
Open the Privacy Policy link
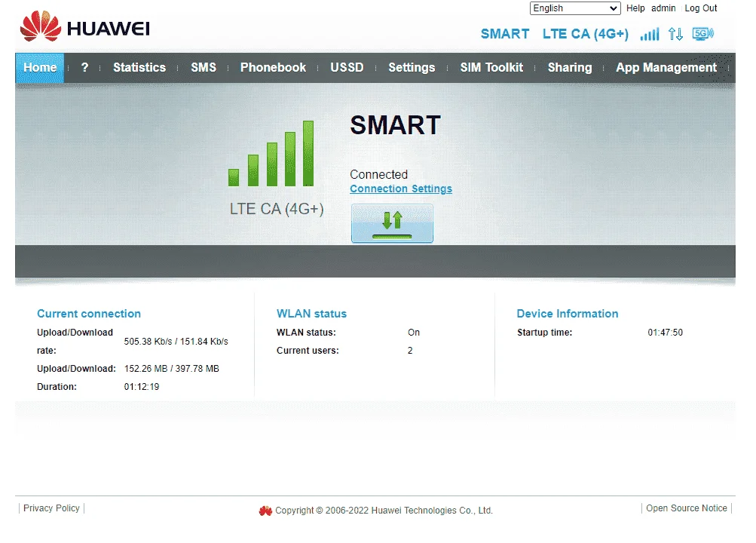tap(51, 508)
